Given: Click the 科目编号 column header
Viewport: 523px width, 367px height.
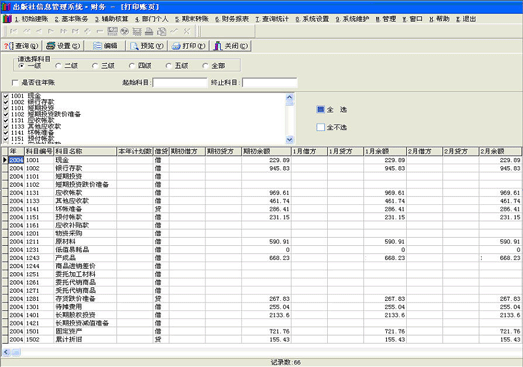Looking at the screenshot, I should (39, 151).
